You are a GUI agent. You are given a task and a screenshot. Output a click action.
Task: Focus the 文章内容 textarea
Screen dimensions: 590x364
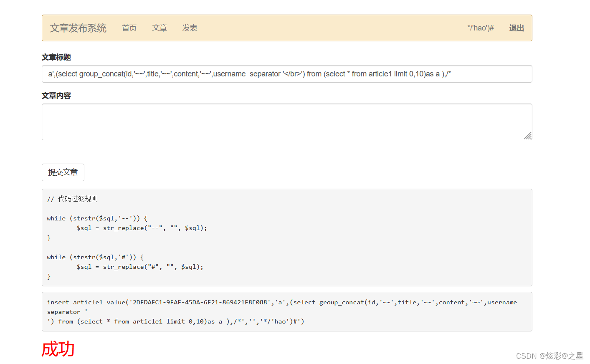click(287, 122)
